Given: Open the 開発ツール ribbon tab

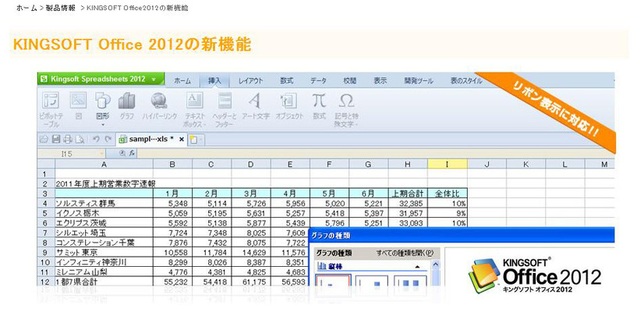Looking at the screenshot, I should pyautogui.click(x=419, y=81).
